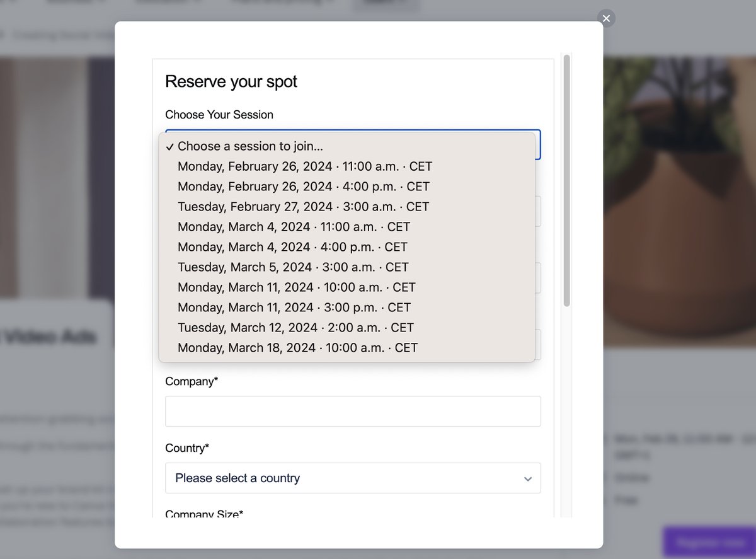Click the blurred Video Ads title card

pyautogui.click(x=57, y=337)
